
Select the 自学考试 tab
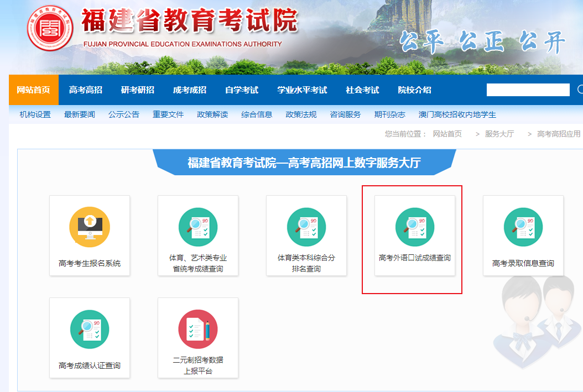pyautogui.click(x=242, y=90)
